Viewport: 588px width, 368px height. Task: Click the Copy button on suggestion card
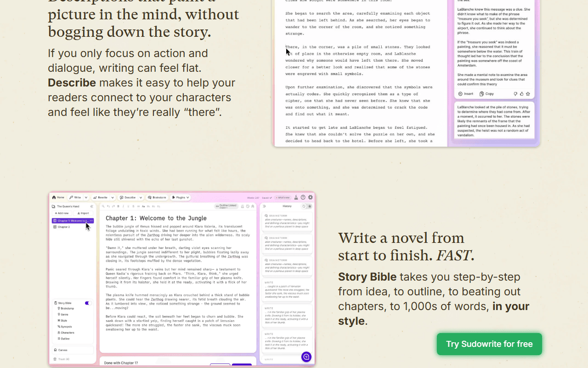tap(486, 93)
